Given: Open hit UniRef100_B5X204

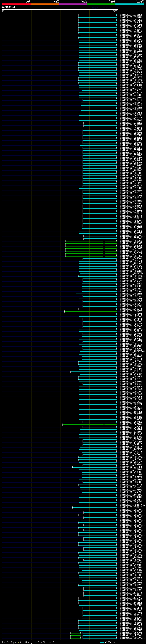Looking at the screenshot, I should (131, 633).
